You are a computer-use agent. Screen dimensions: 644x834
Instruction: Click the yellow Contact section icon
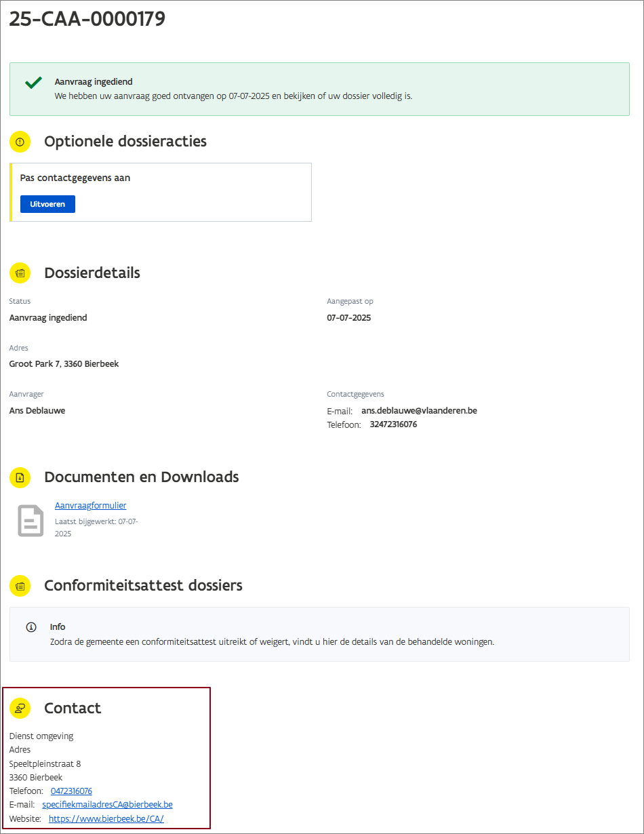coord(20,709)
